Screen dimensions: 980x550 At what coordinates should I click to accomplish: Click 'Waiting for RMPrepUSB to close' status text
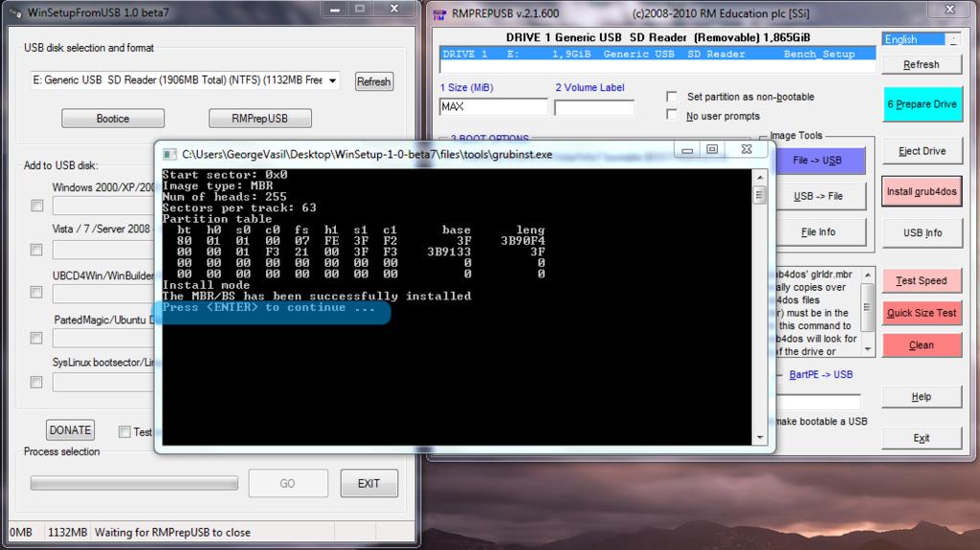click(x=172, y=533)
